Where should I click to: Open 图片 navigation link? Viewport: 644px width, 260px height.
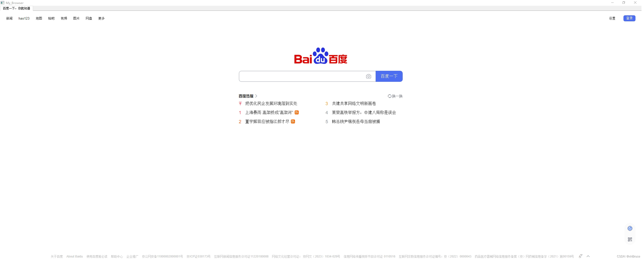point(76,19)
